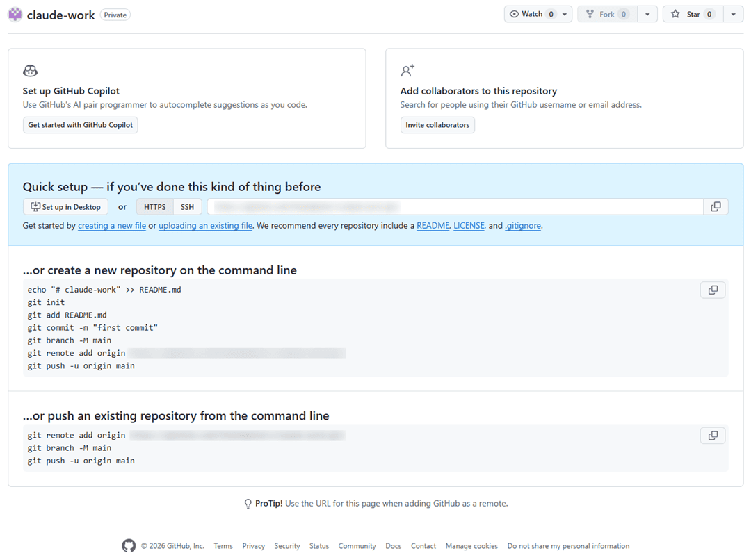Click the Watch count badge
751x560 pixels.
click(551, 14)
